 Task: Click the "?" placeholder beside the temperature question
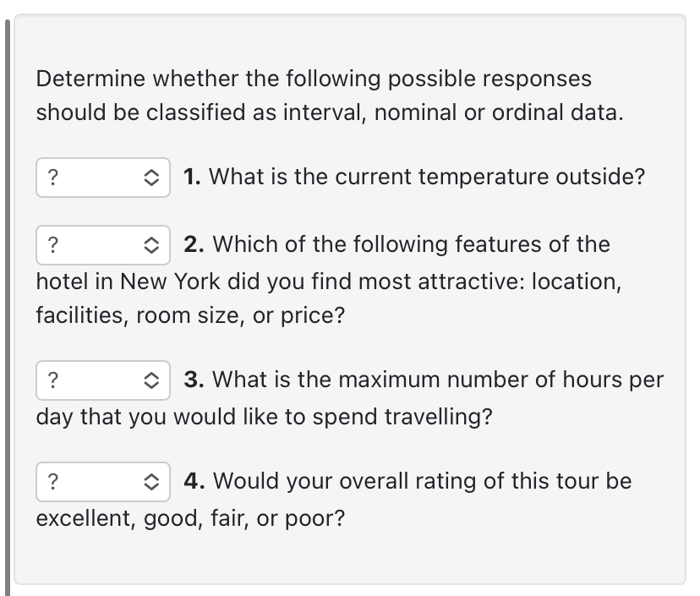(x=53, y=178)
